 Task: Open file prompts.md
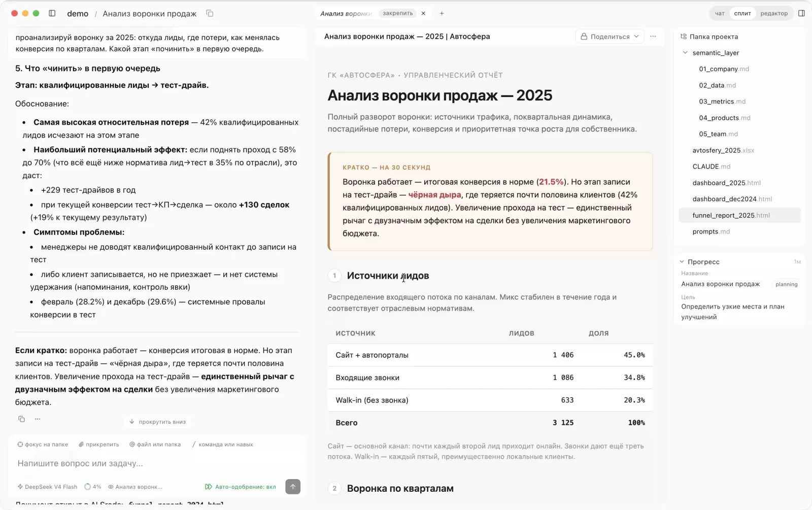point(711,231)
